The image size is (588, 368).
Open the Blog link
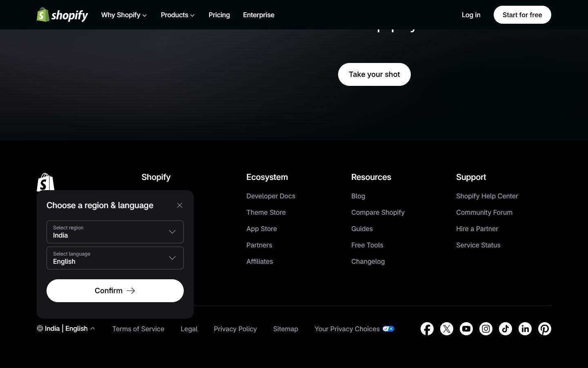point(358,196)
